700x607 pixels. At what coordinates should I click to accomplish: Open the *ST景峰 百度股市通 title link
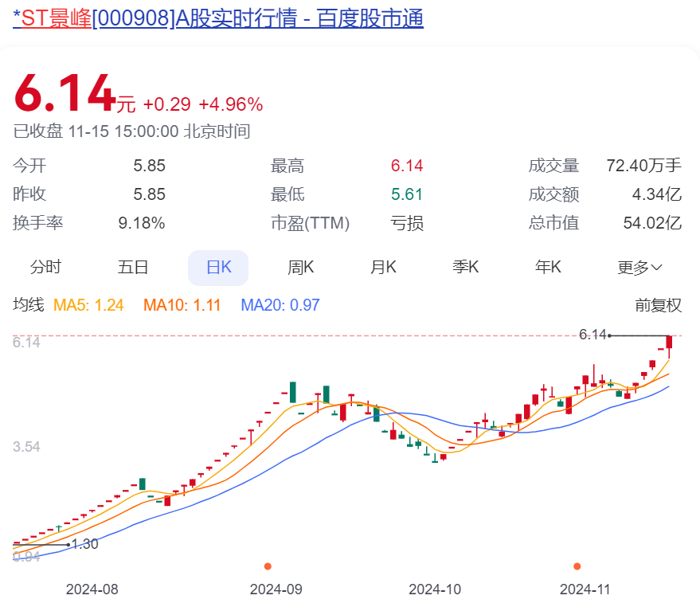[218, 18]
